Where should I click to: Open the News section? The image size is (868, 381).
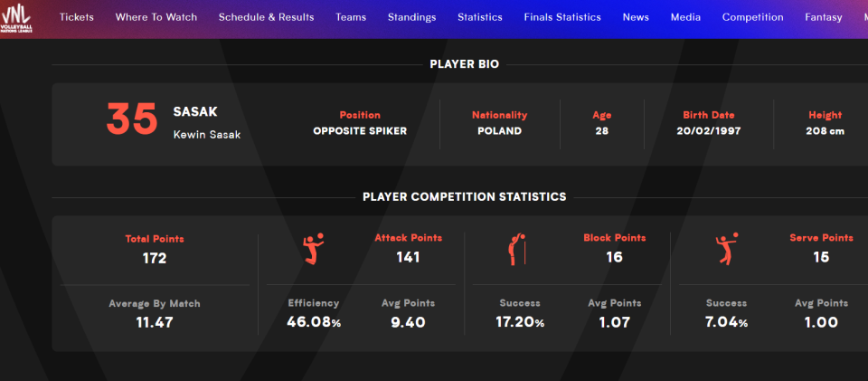point(636,17)
